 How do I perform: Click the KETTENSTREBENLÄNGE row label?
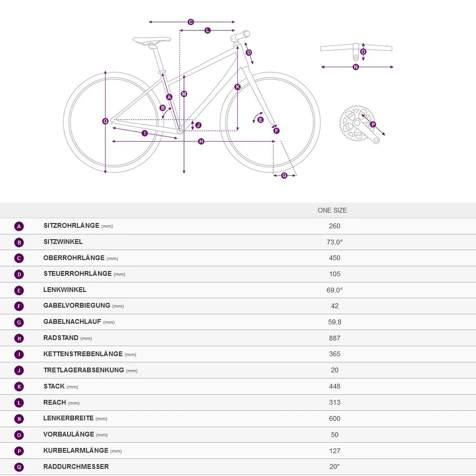83,354
